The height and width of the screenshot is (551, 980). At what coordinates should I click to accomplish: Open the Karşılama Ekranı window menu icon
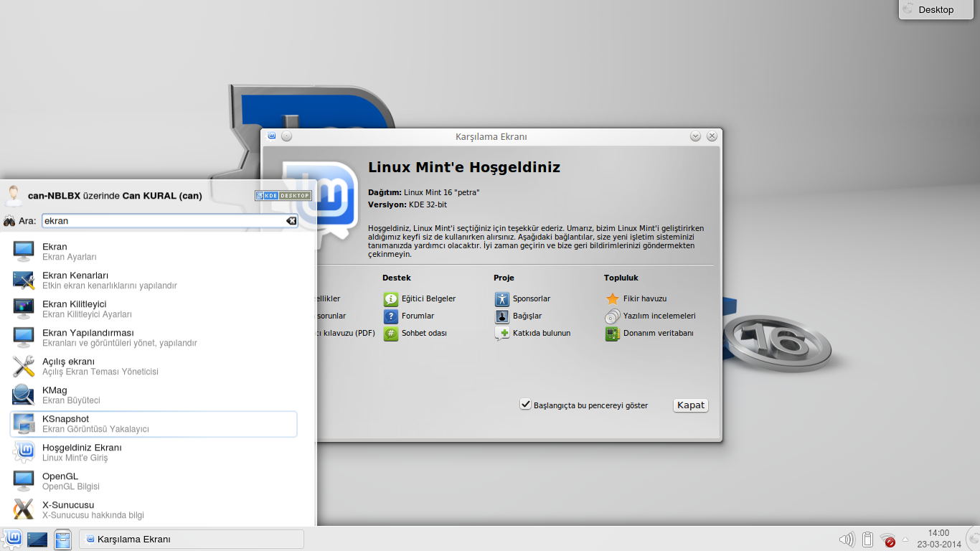point(272,136)
